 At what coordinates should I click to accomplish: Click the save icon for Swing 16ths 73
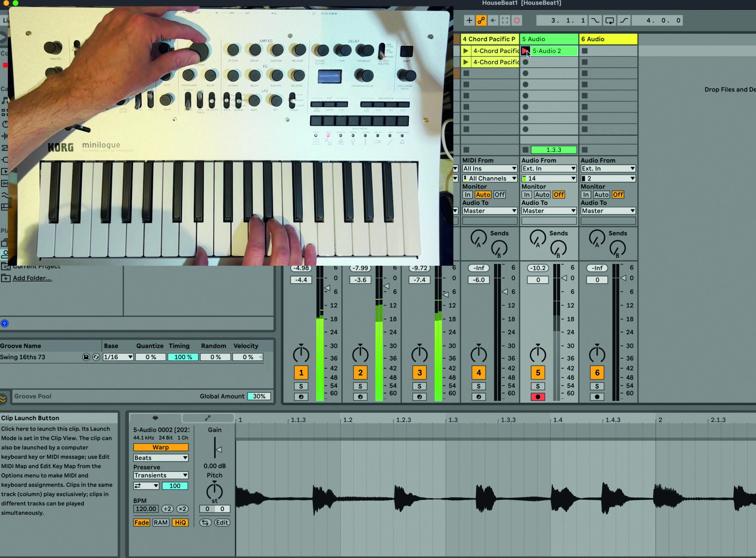tap(86, 357)
